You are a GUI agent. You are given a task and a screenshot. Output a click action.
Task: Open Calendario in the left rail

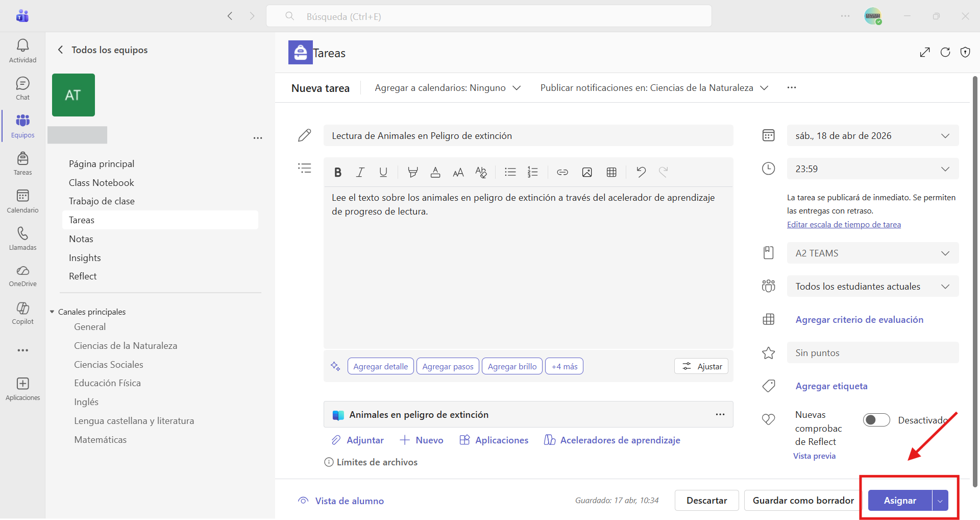(x=22, y=201)
